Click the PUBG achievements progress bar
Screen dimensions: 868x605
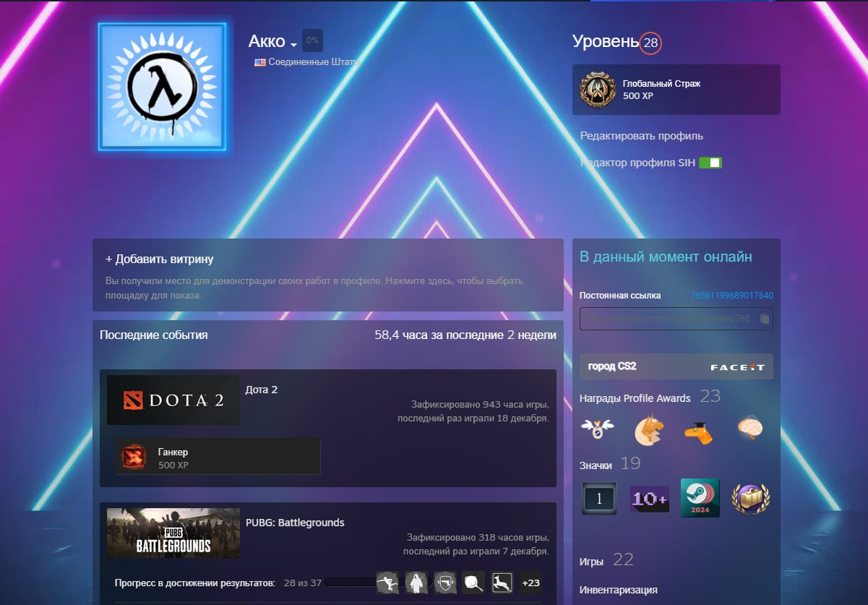click(x=351, y=582)
